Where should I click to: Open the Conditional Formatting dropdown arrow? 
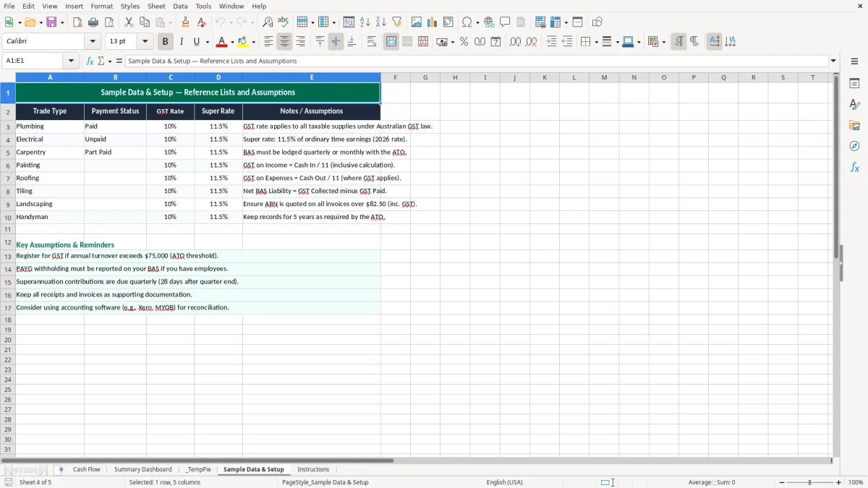663,42
